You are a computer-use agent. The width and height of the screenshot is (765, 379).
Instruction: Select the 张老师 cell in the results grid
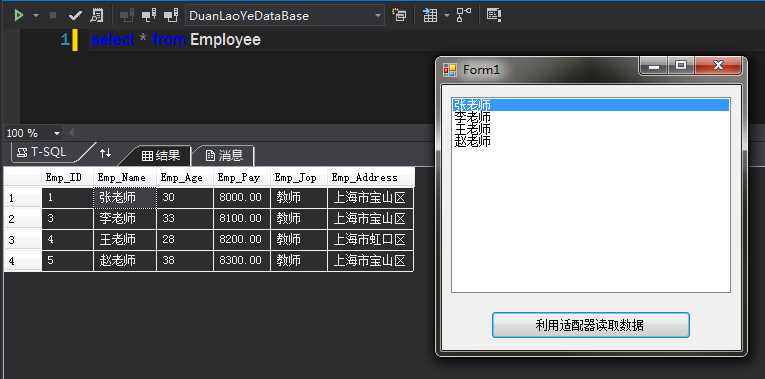click(124, 198)
